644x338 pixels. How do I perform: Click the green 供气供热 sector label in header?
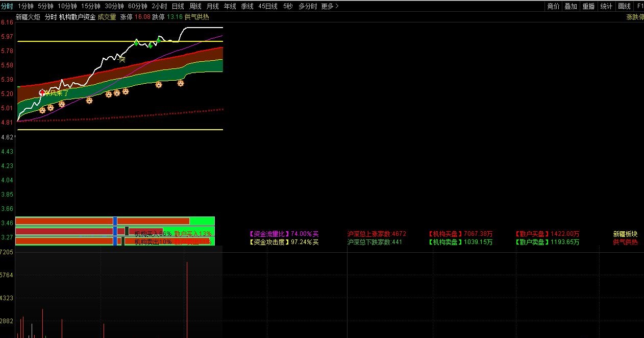[197, 17]
